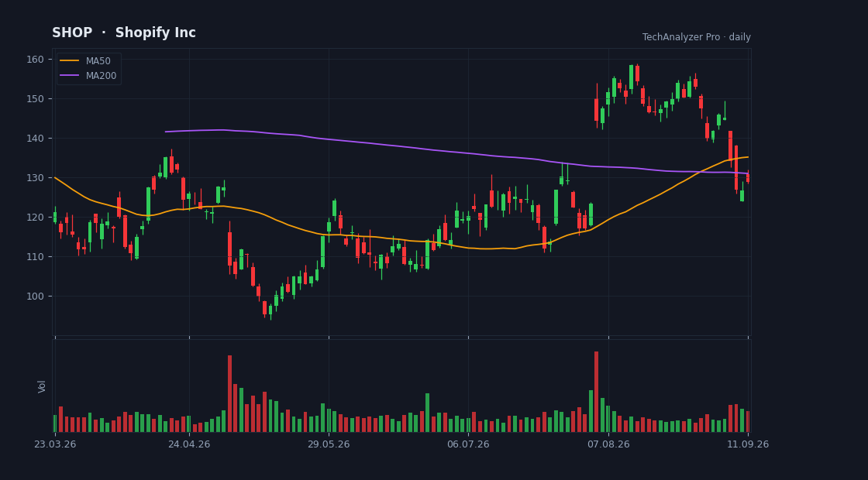Click the 06.07.26 date label
Screen dimensions: 868x480
coord(468,444)
